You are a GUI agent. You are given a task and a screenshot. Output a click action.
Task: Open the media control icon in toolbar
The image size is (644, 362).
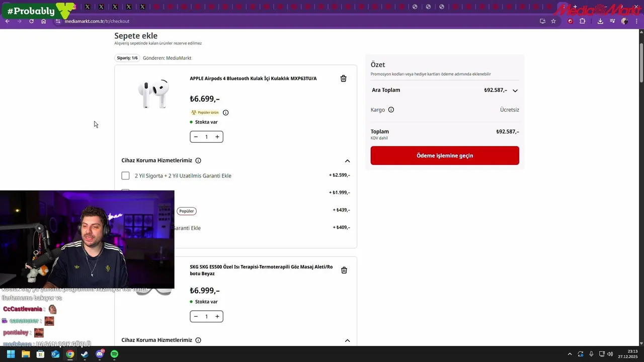pyautogui.click(x=612, y=21)
